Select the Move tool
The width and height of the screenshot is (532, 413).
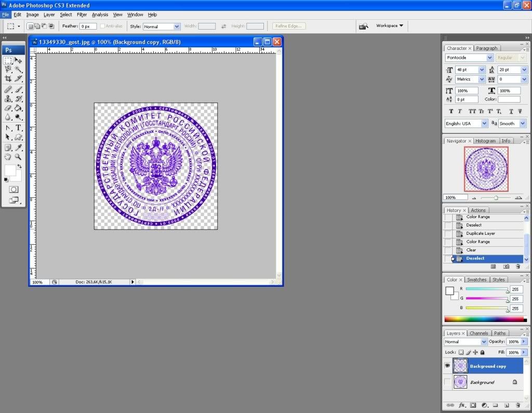pyautogui.click(x=18, y=61)
